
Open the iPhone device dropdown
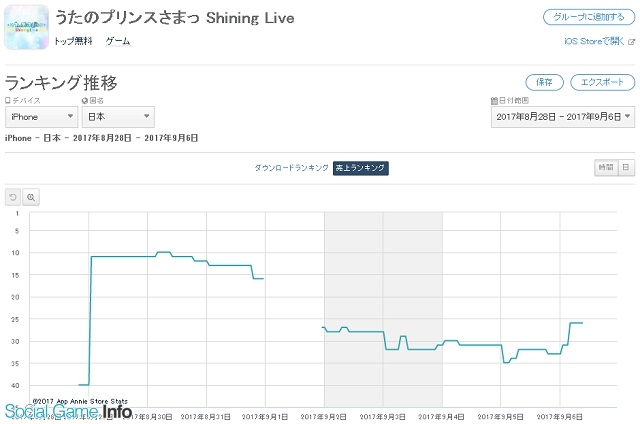(41, 117)
